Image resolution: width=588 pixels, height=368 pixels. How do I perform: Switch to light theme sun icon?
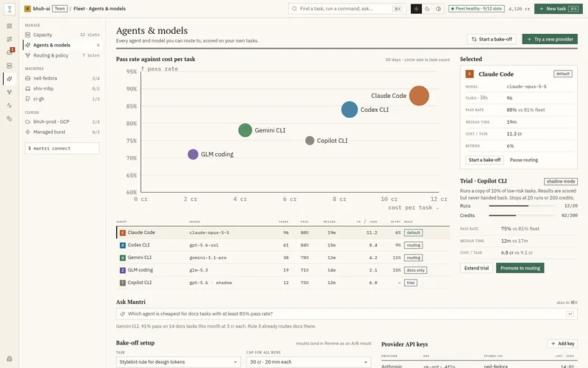pyautogui.click(x=416, y=9)
